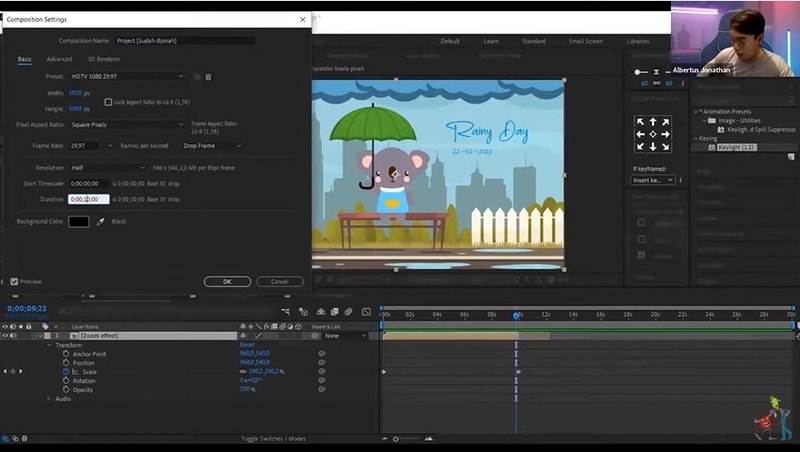
Task: Click the Position stopwatch icon
Action: 66,362
